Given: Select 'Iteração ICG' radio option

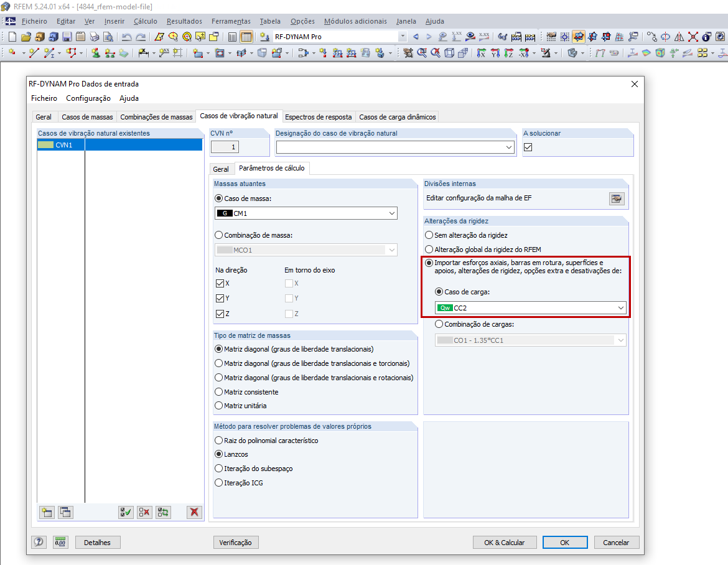Looking at the screenshot, I should 218,483.
